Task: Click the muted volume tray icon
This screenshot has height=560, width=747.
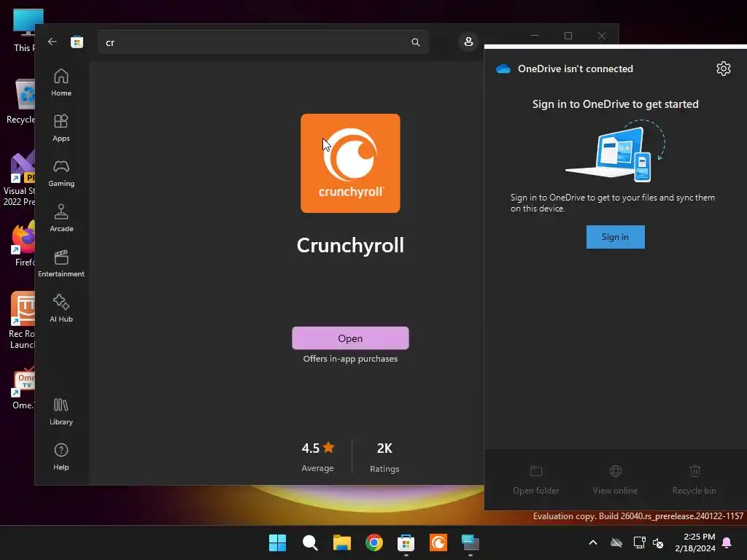Action: [659, 542]
